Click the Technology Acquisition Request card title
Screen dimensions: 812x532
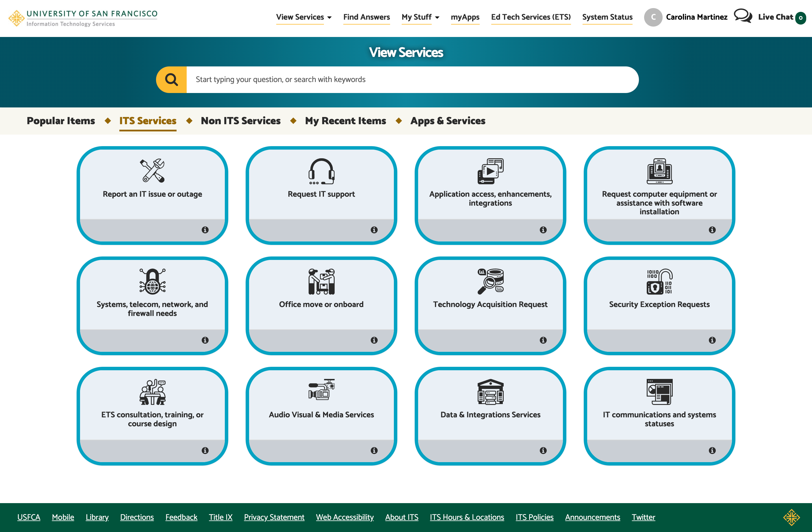click(x=490, y=304)
